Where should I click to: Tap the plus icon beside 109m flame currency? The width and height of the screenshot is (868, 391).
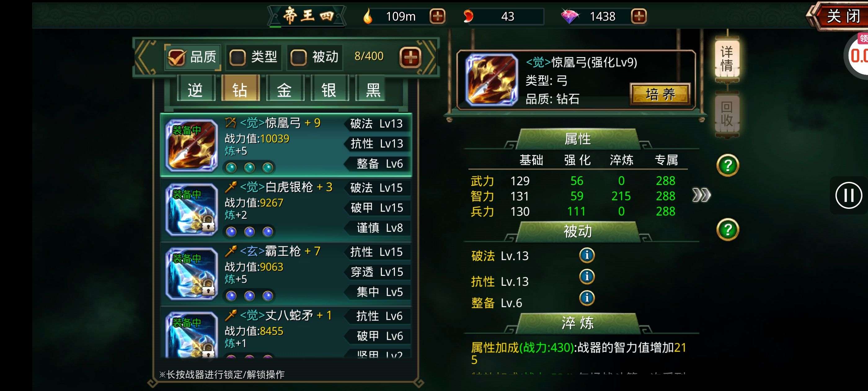tap(437, 16)
